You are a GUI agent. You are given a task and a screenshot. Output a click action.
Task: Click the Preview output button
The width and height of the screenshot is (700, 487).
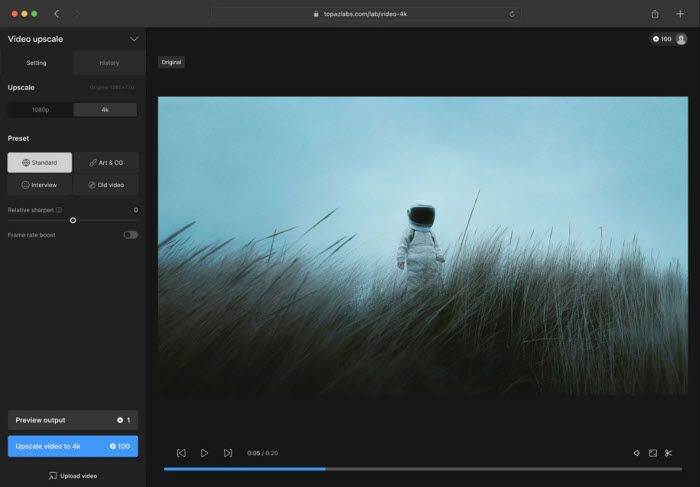[x=73, y=420]
